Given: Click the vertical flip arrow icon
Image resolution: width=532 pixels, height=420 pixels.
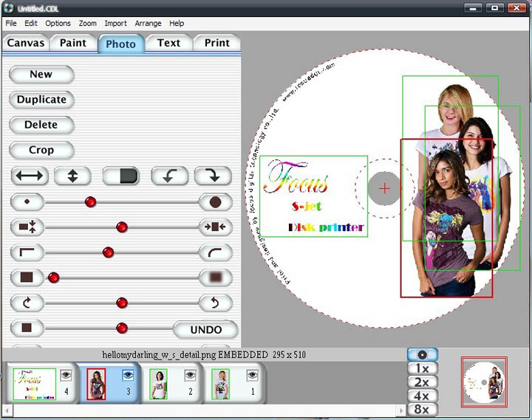Looking at the screenshot, I should (x=67, y=176).
